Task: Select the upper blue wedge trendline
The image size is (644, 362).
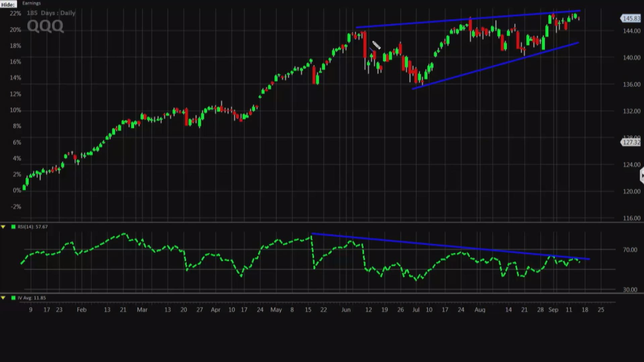Action: pyautogui.click(x=468, y=19)
